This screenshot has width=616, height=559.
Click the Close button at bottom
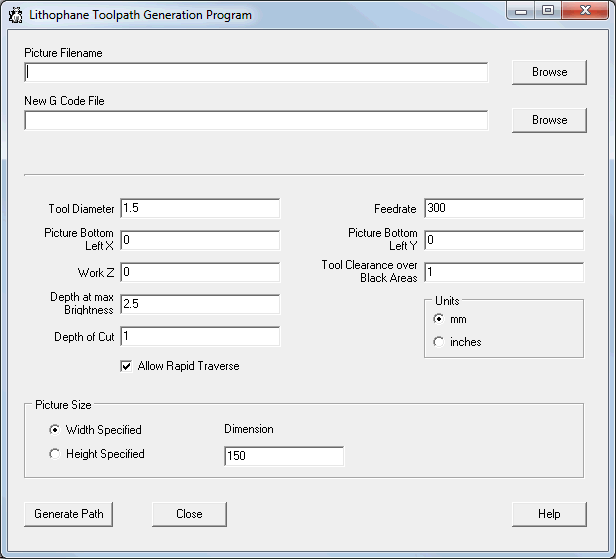[189, 514]
